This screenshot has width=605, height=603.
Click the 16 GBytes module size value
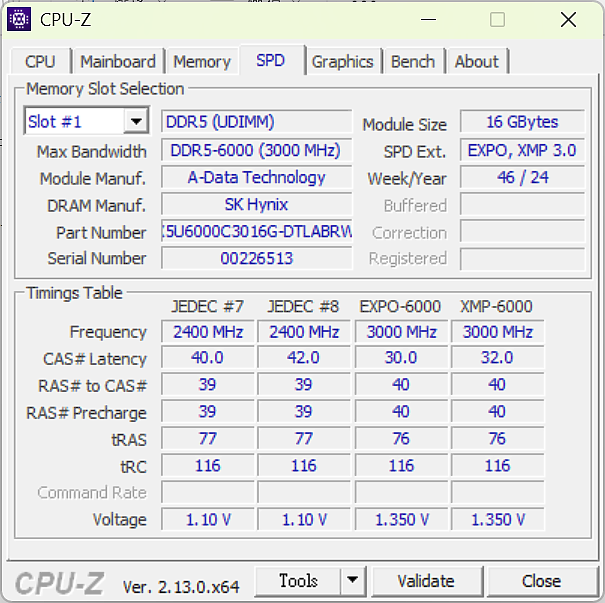click(x=522, y=122)
